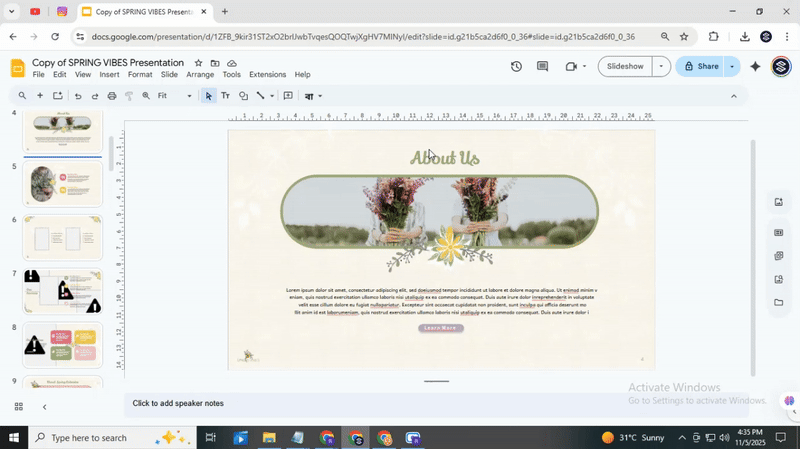Click the Undo icon in toolbar
Screen dimensions: 800x449
76,96
